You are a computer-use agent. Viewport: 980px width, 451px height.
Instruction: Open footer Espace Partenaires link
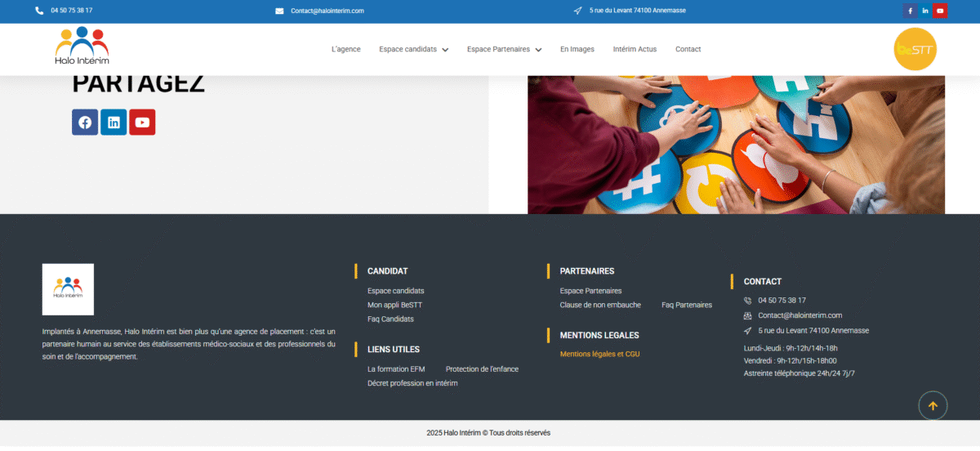(x=590, y=291)
